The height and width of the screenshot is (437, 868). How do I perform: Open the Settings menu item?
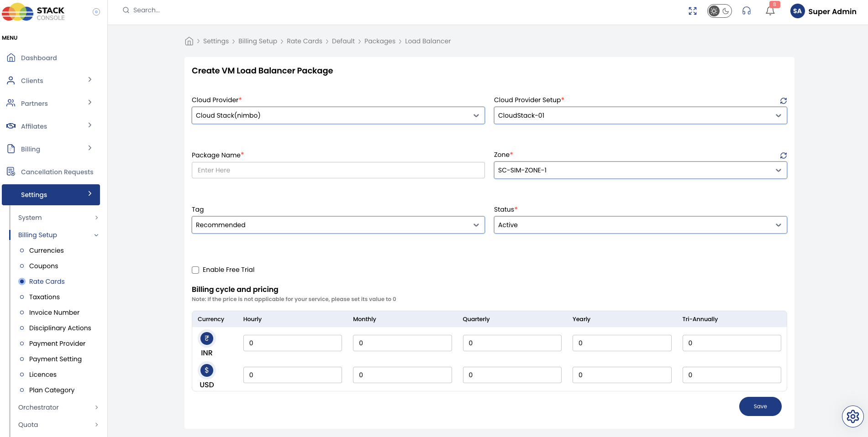pyautogui.click(x=51, y=195)
